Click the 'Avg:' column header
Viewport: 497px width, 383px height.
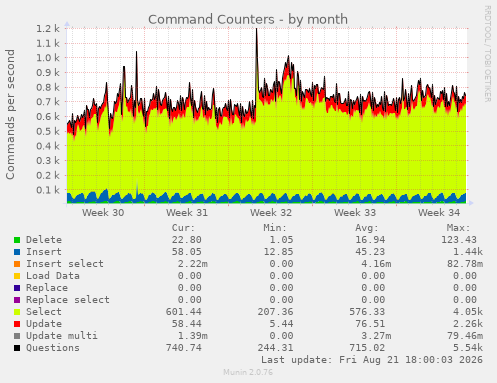367,228
